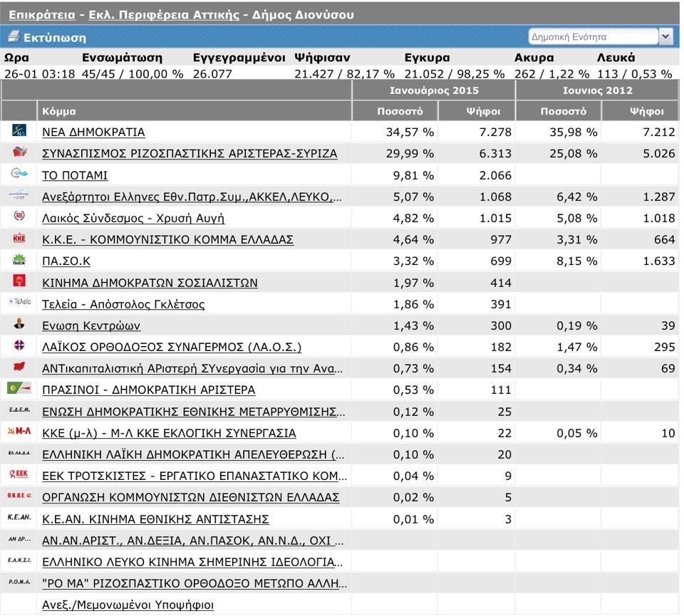
Task: Open the ΚΙΝΗΜΑ ΔΗΜΟΚΡΑΤΩΝ ΣΟΣΙΑΛΙΣΤΩΝ link
Action: point(150,283)
